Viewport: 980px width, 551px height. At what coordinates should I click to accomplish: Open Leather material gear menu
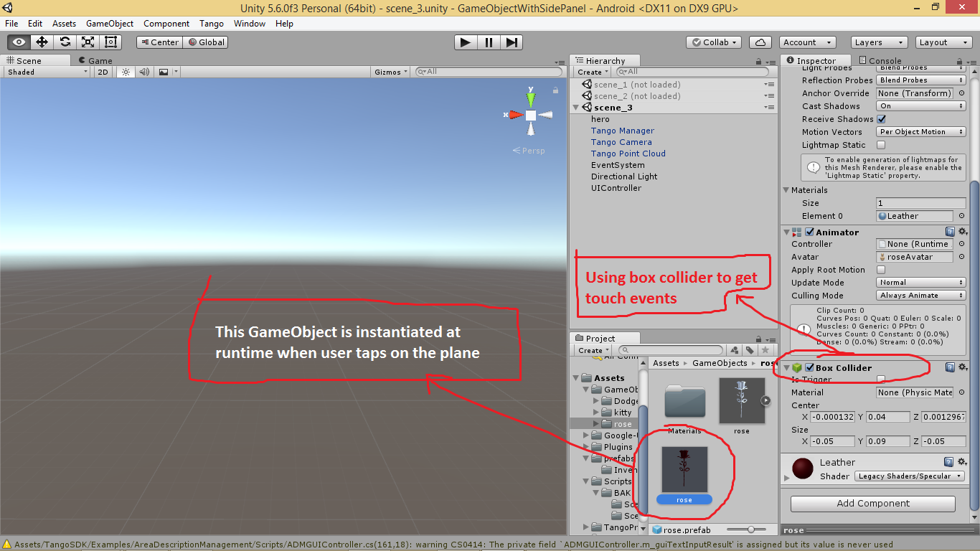(963, 462)
